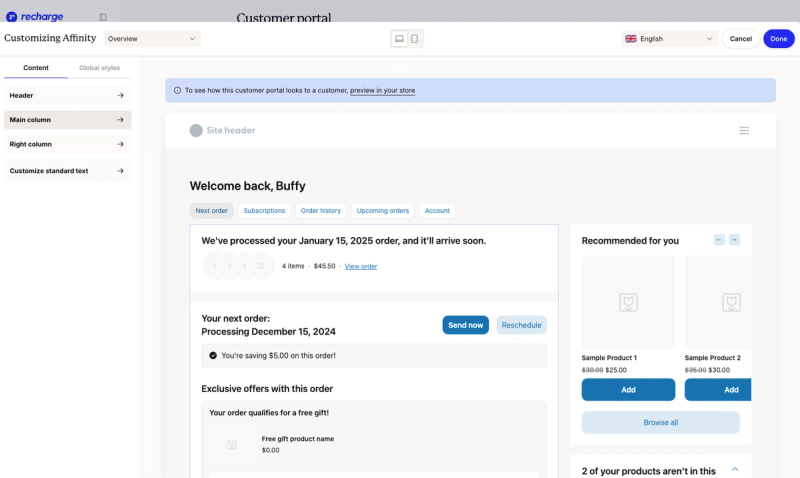
Task: Open Customize standard text row
Action: pos(67,171)
